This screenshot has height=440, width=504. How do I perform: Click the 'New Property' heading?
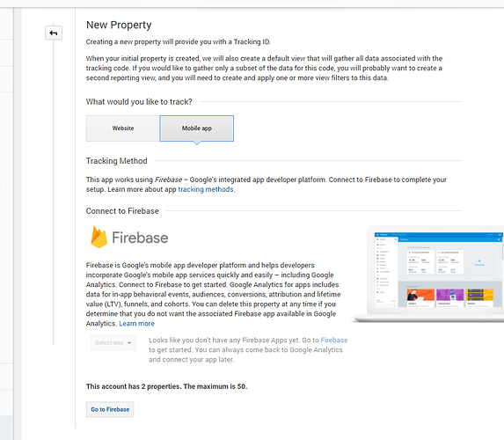pyautogui.click(x=119, y=26)
